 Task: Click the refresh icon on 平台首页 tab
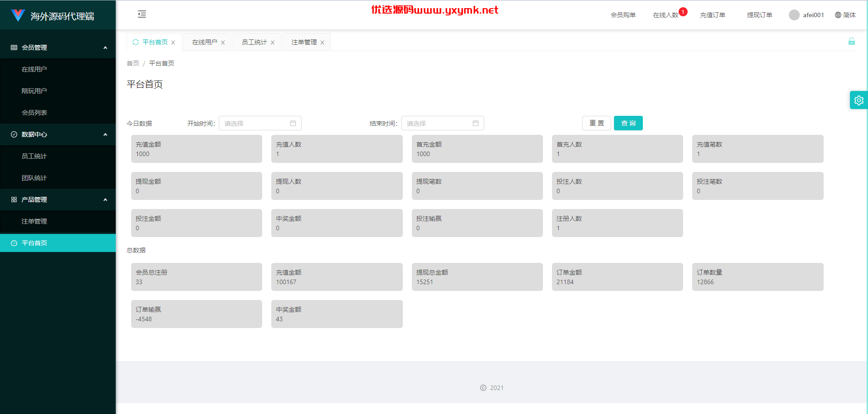(x=136, y=42)
